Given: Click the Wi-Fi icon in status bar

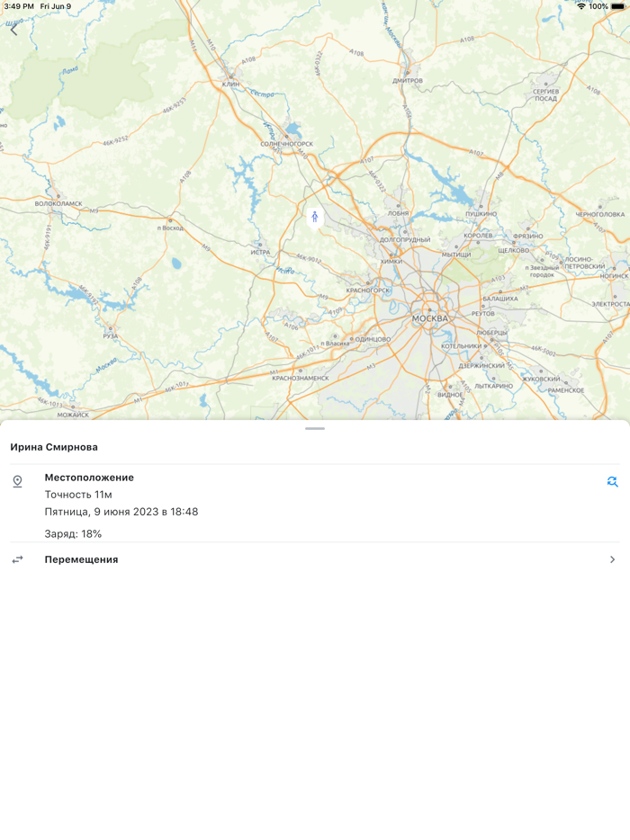Looking at the screenshot, I should [x=581, y=6].
